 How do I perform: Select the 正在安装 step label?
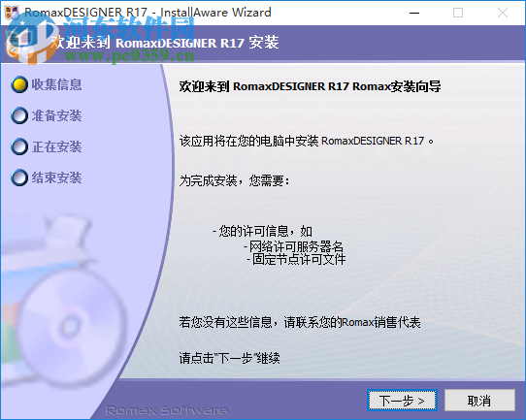[56, 146]
